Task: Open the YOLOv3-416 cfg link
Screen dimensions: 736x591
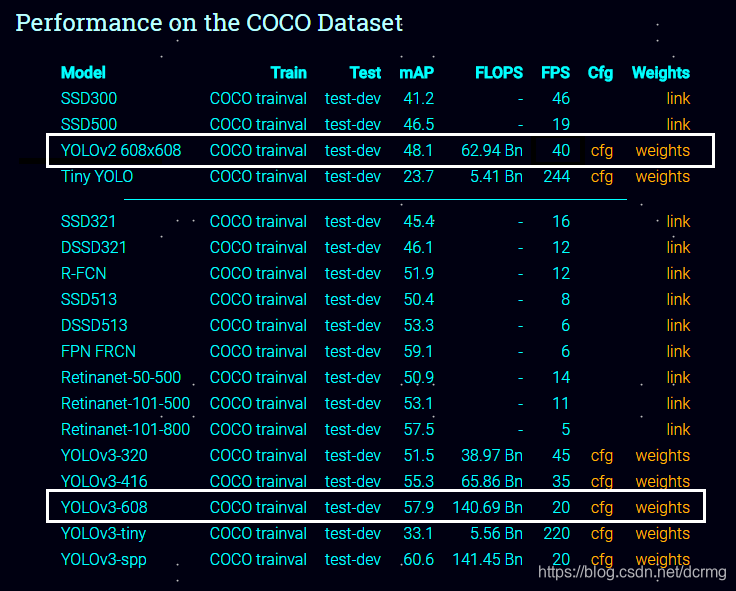Action: (602, 482)
